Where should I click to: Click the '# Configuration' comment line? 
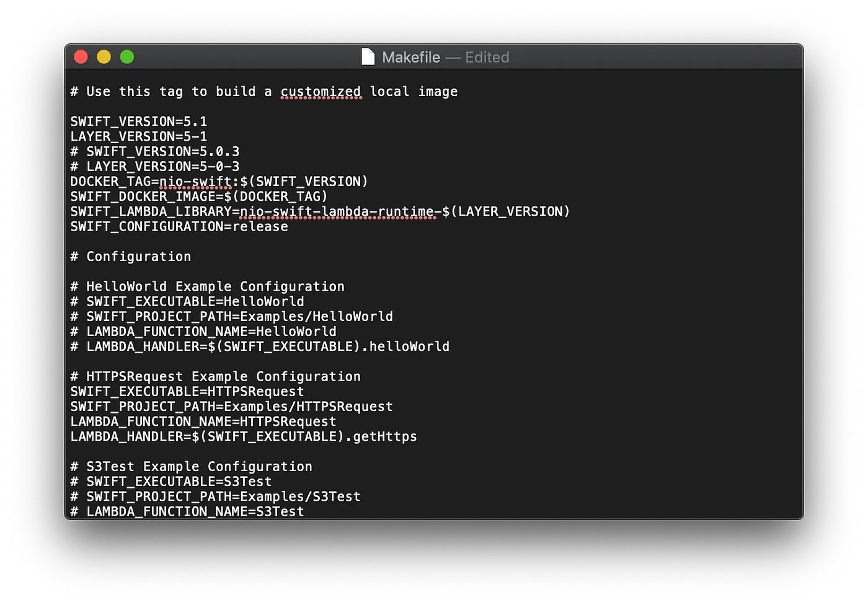tap(131, 257)
